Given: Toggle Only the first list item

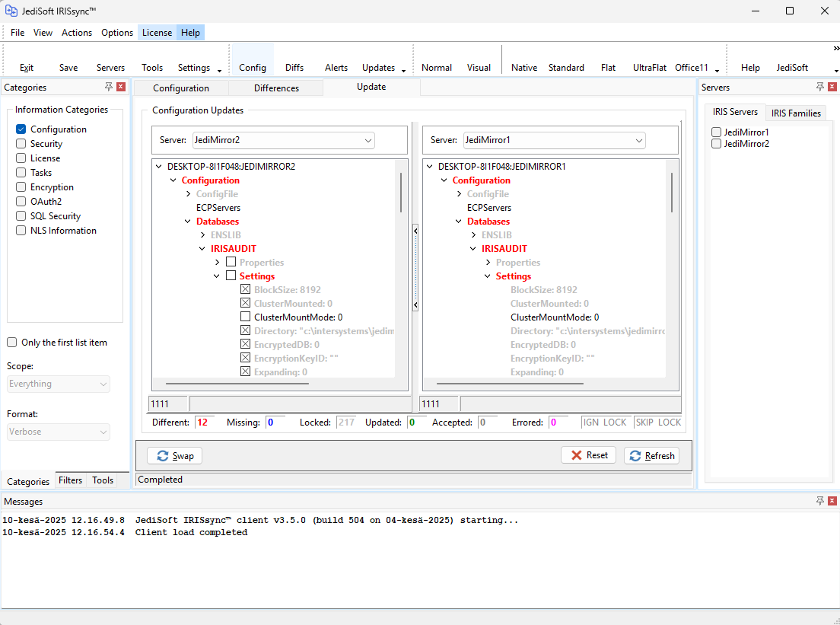Looking at the screenshot, I should pyautogui.click(x=11, y=343).
